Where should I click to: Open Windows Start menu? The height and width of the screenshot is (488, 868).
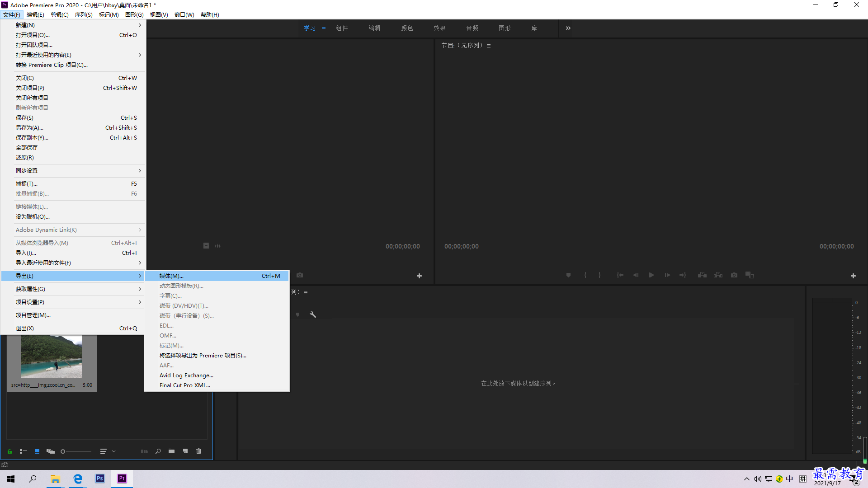[x=11, y=479]
